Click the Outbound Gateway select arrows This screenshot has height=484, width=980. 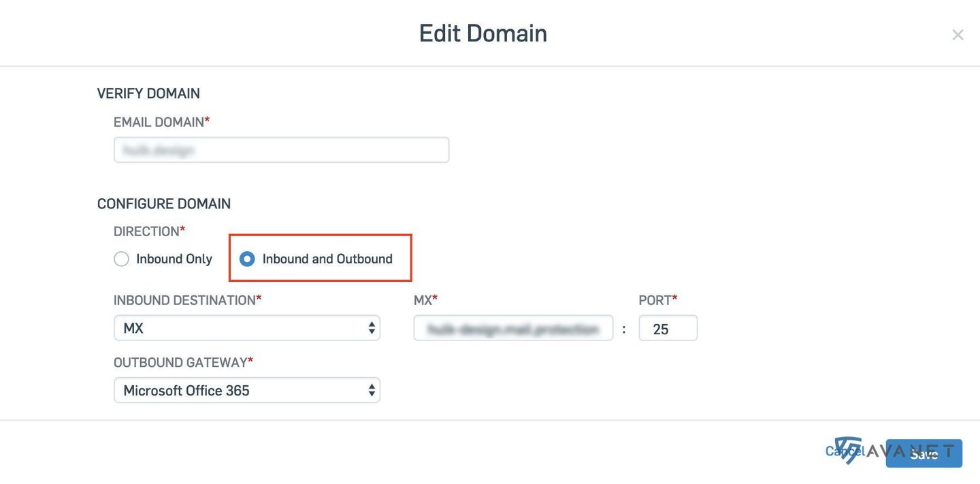(372, 390)
